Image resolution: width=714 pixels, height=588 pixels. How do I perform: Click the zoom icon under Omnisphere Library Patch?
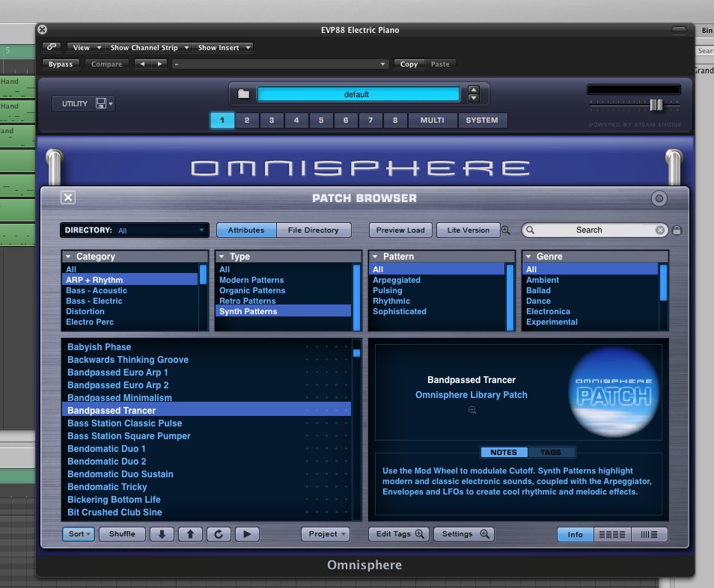[472, 410]
